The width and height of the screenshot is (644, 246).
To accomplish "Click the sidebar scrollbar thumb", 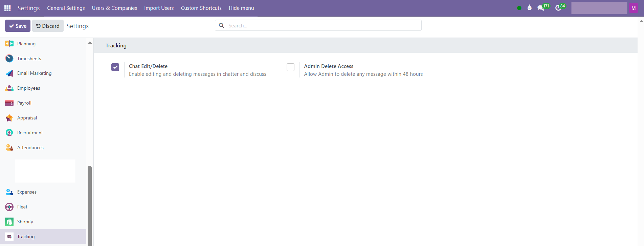I will tap(90, 206).
